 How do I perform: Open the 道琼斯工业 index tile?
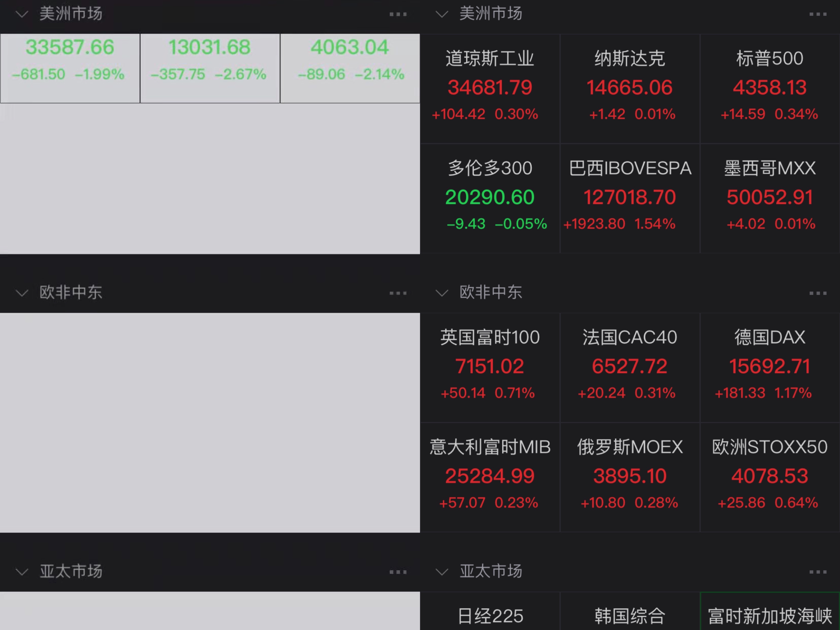click(x=490, y=88)
